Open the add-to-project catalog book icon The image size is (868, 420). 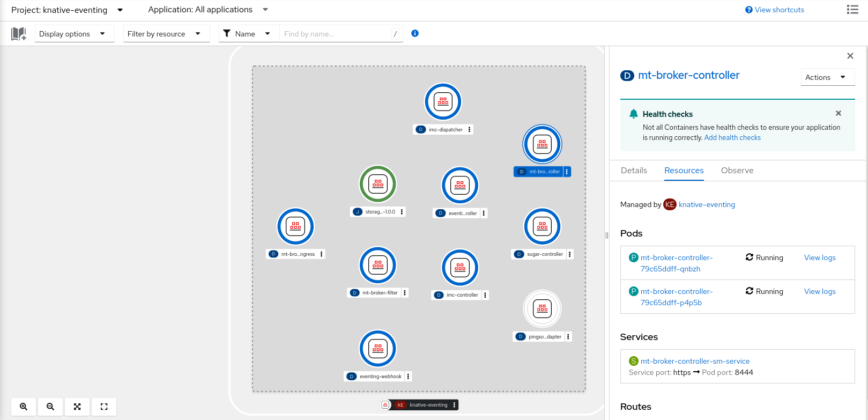(19, 34)
